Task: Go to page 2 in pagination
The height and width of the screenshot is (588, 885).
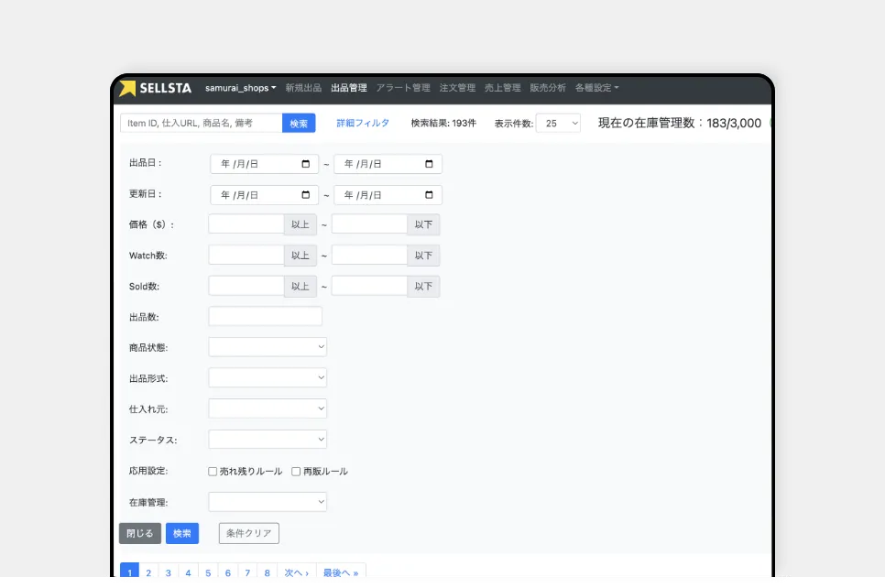Action: pos(148,572)
